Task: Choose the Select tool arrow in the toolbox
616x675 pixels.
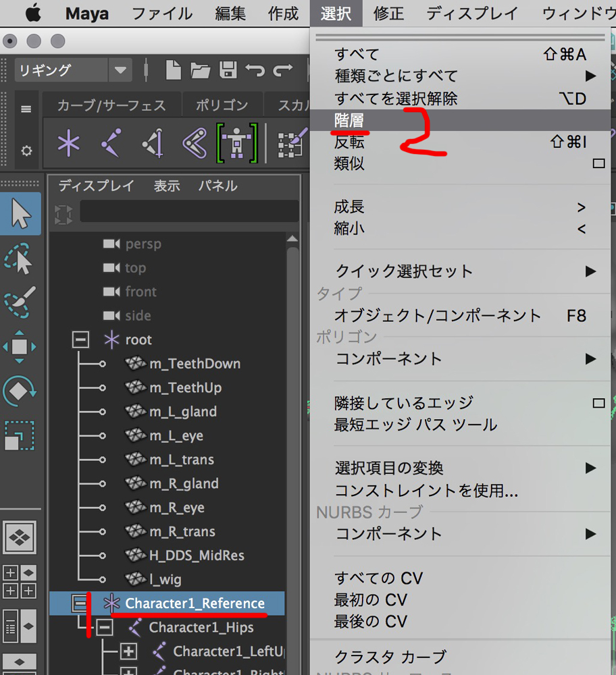Action: [20, 213]
